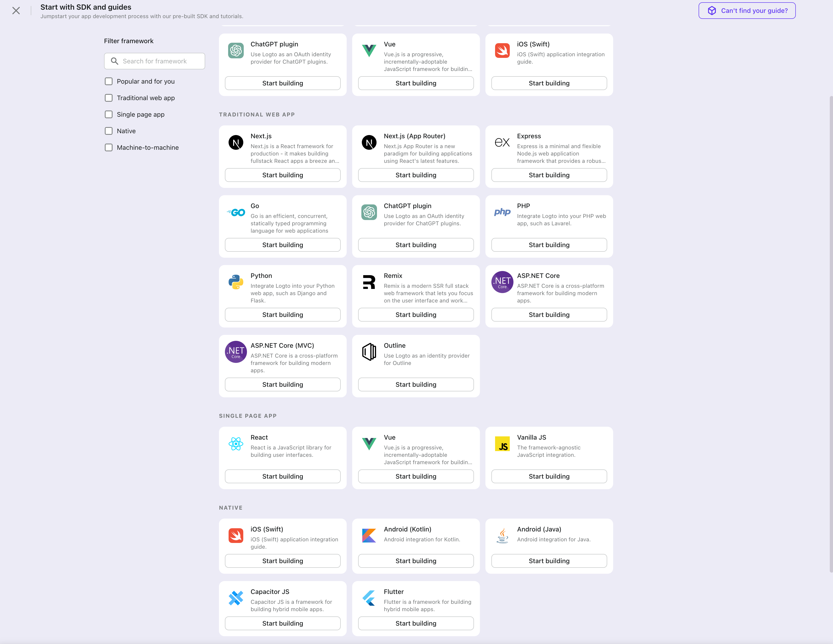Start building with ASP.NET Core (MVC)
This screenshot has height=644, width=833.
point(283,384)
